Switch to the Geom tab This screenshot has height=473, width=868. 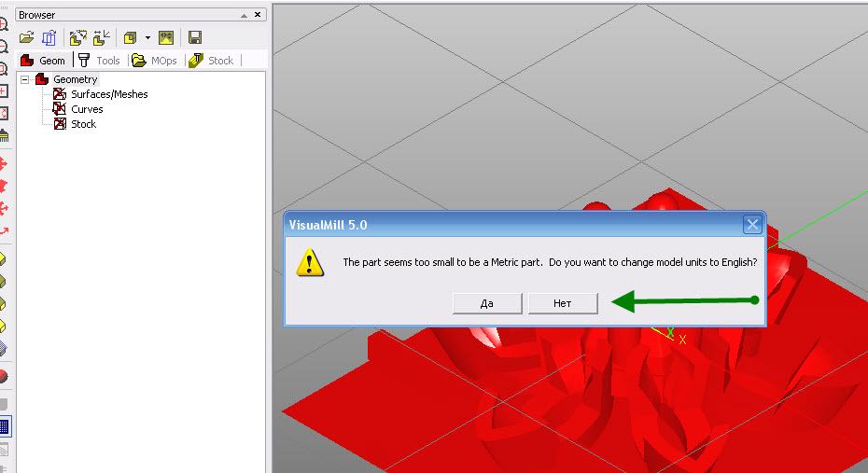43,61
